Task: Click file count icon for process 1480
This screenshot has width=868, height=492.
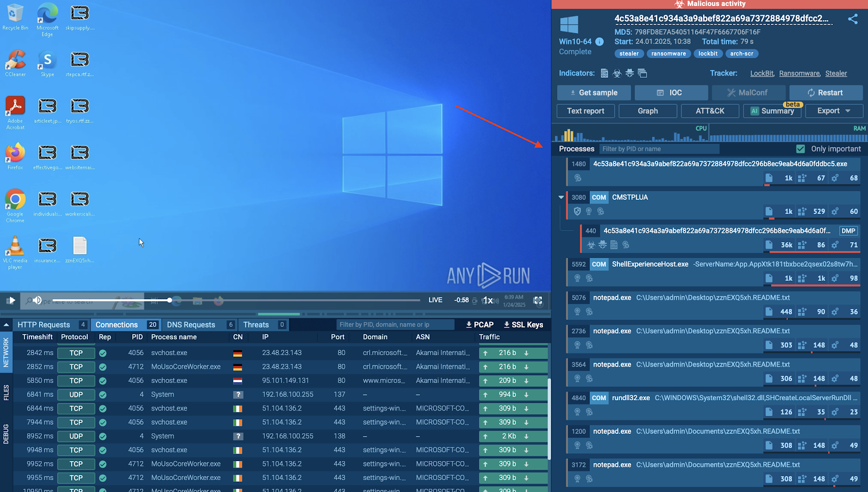Action: pos(769,178)
